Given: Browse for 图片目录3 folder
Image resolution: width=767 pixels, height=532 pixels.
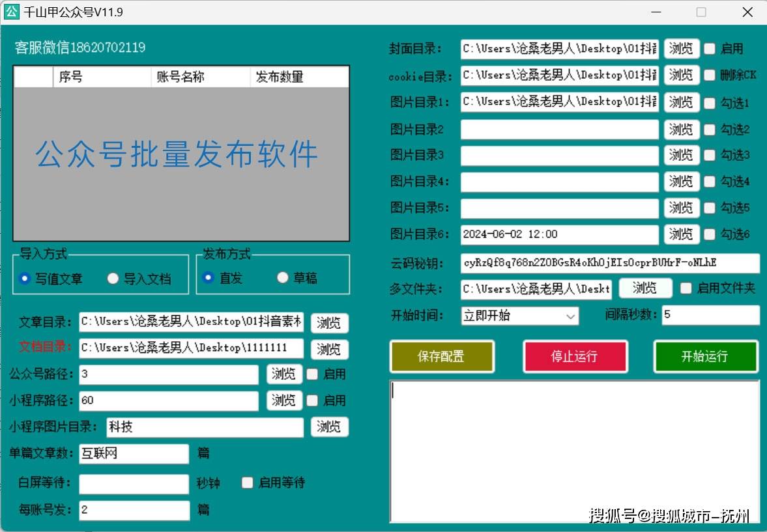Looking at the screenshot, I should click(682, 155).
